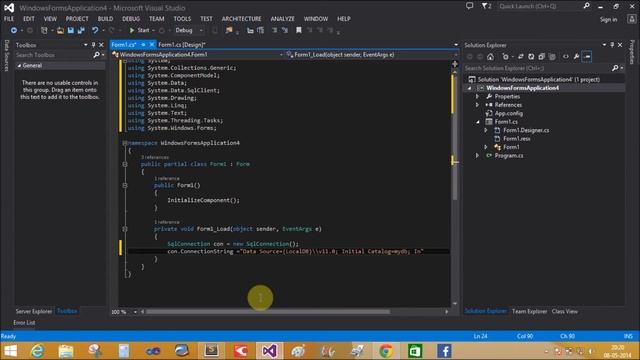
Task: Open the notifications flag icon
Action: (486, 6)
